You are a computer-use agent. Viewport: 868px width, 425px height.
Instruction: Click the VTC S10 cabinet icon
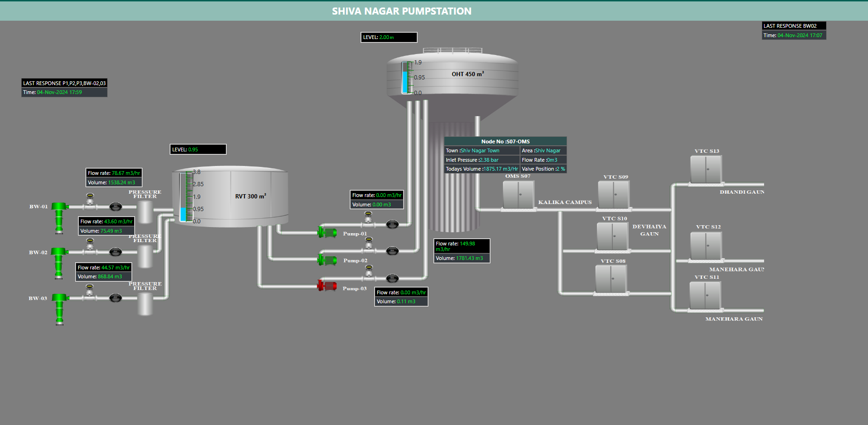[613, 236]
